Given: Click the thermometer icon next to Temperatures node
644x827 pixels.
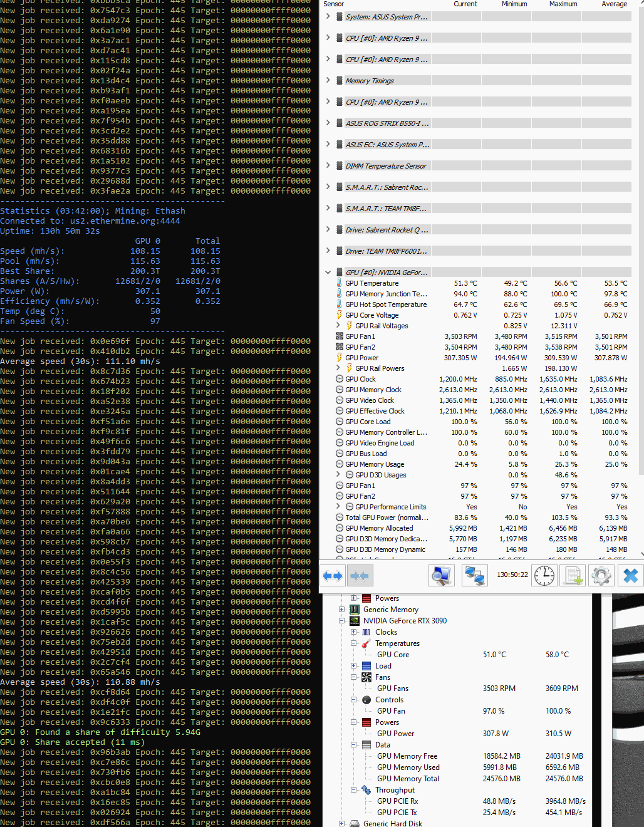Looking at the screenshot, I should click(x=366, y=643).
